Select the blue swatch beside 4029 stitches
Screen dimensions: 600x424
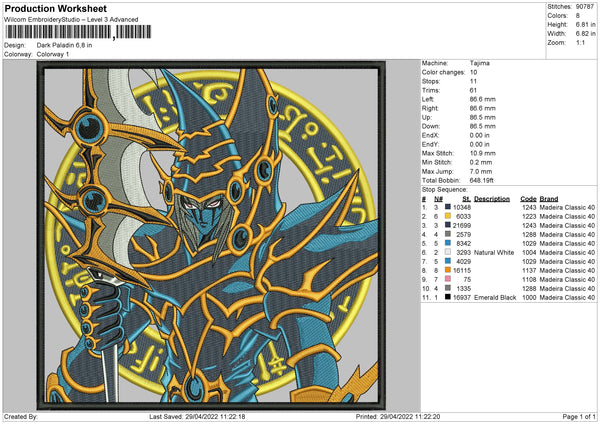pos(448,261)
